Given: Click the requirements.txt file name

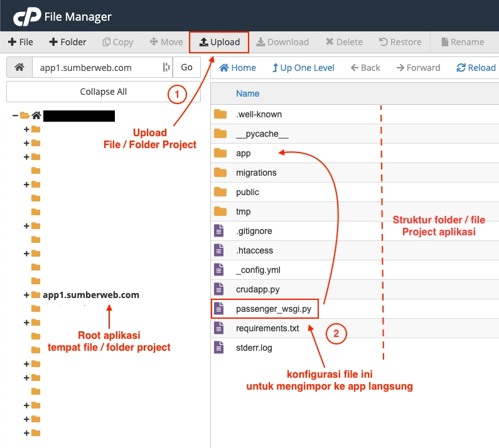Looking at the screenshot, I should pyautogui.click(x=267, y=328).
